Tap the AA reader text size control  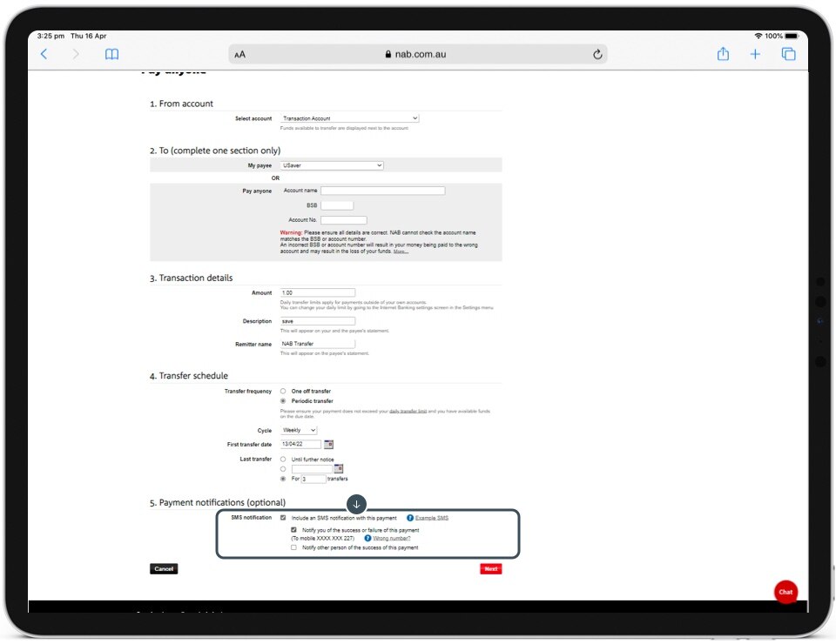[x=240, y=54]
